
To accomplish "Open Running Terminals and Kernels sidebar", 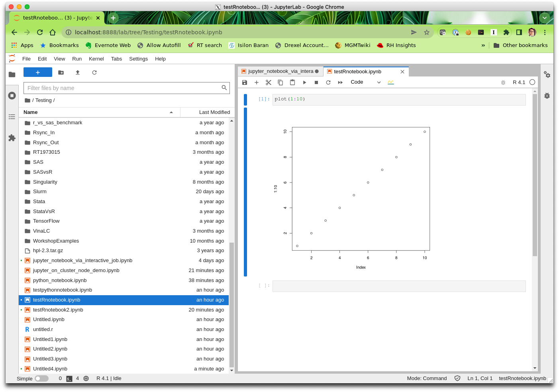I will tap(12, 96).
